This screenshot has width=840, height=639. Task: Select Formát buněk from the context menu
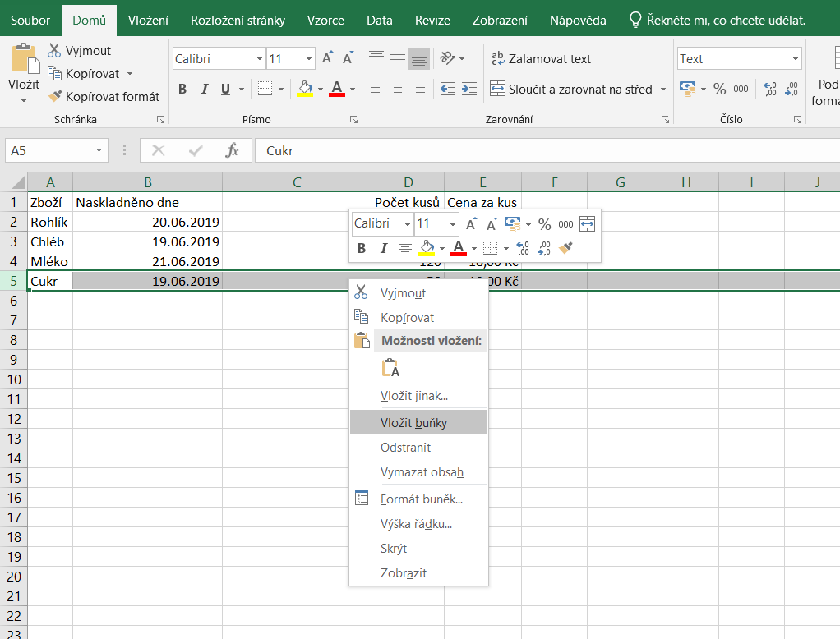click(x=422, y=498)
